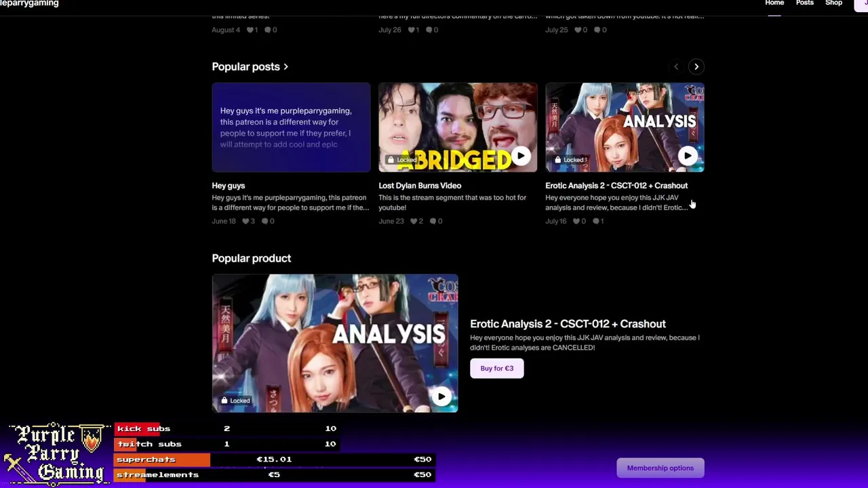The image size is (868, 488).
Task: Open Lost Dylan Burns Video post title
Action: click(x=420, y=186)
